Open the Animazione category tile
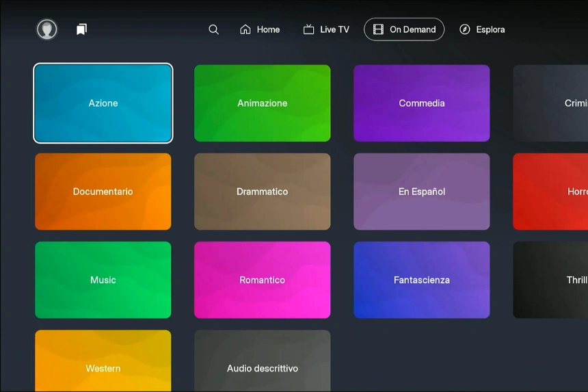The image size is (588, 392). coord(263,103)
